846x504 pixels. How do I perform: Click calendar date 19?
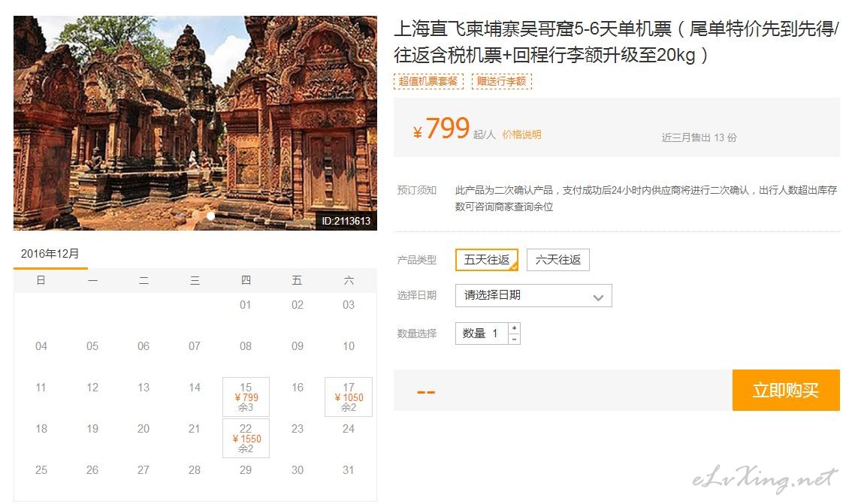tap(92, 428)
